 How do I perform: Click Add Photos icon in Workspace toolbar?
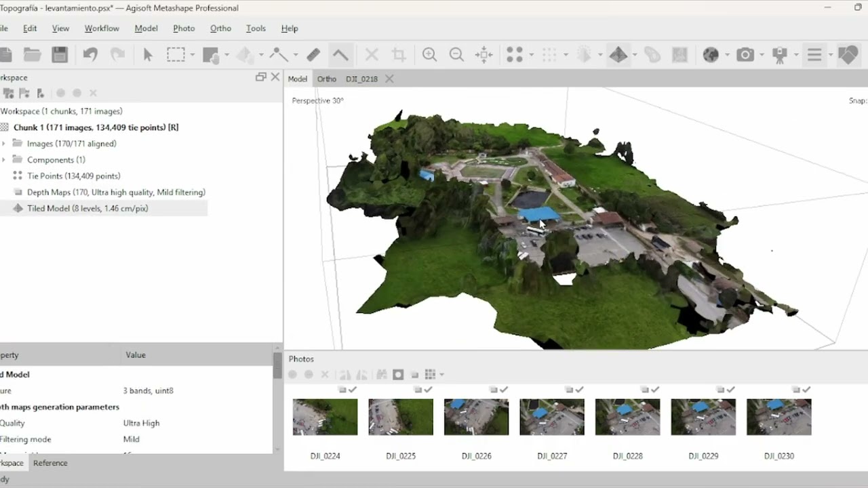tap(24, 93)
